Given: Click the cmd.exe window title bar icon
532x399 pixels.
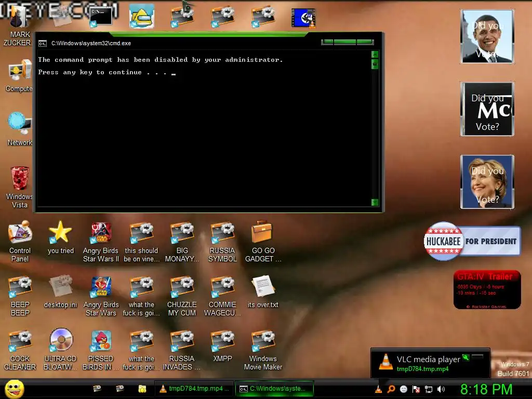Looking at the screenshot, I should click(x=43, y=44).
